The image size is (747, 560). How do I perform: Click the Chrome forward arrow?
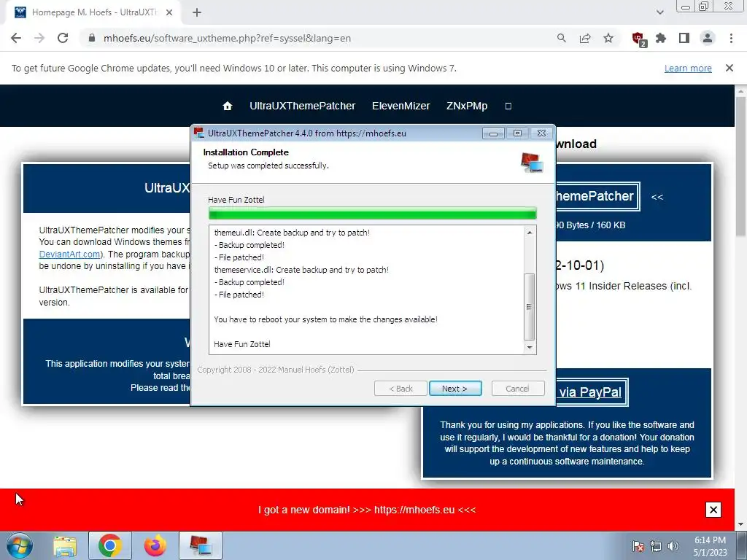point(39,38)
